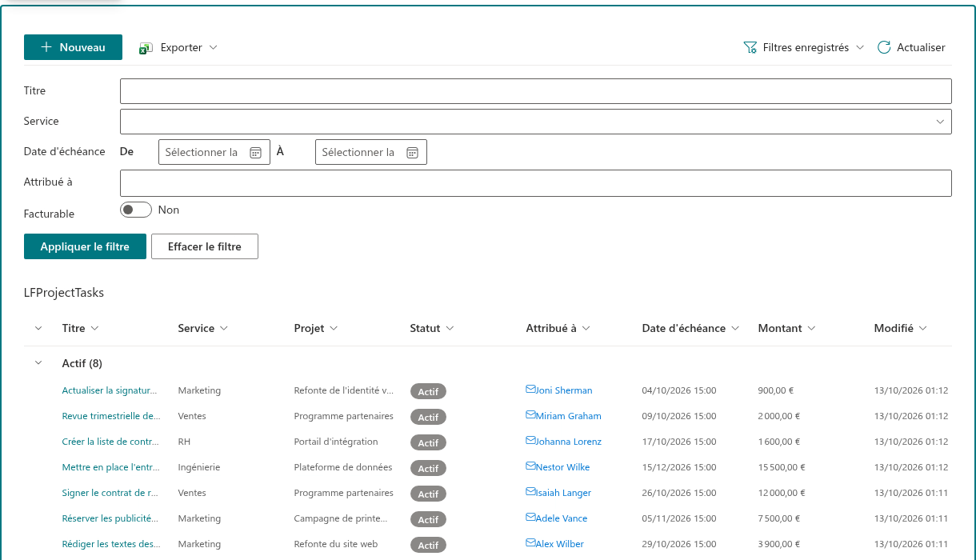Click the Excel icon beside Exporter
This screenshot has height=560, width=976.
[x=146, y=48]
